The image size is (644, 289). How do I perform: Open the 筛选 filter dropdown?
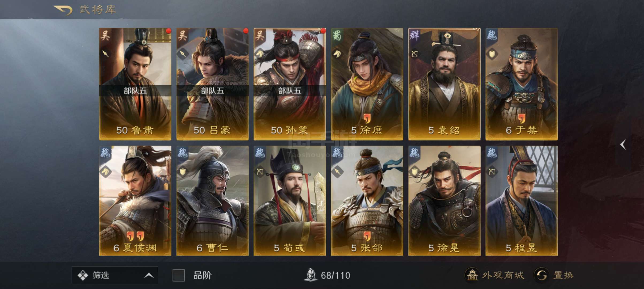pyautogui.click(x=115, y=275)
